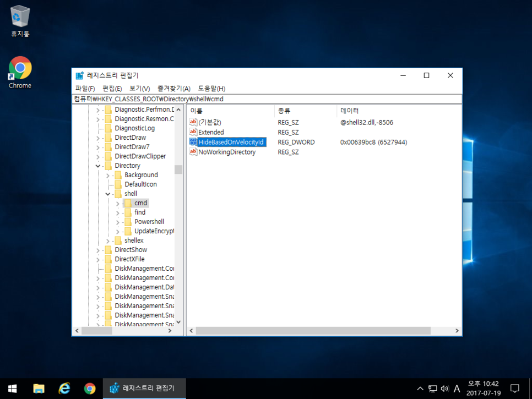The image size is (532, 399).
Task: Expand the cmd key
Action: [x=117, y=204]
